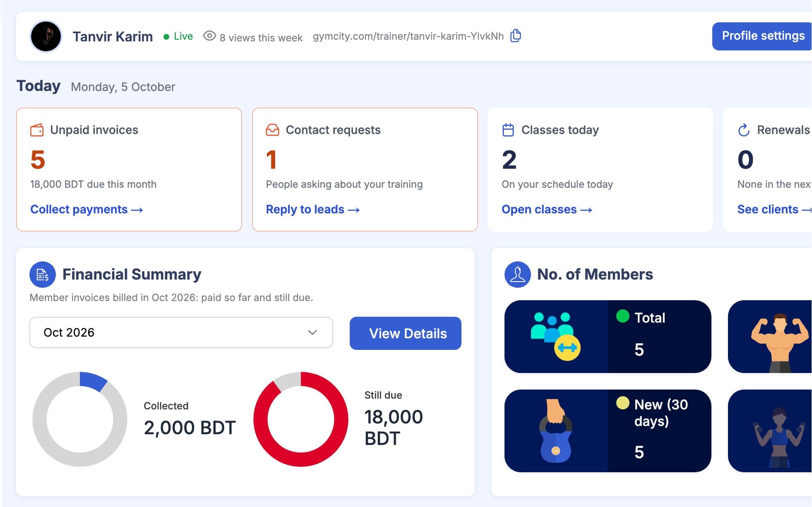Click the Collected donut chart
812x507 pixels.
80,419
